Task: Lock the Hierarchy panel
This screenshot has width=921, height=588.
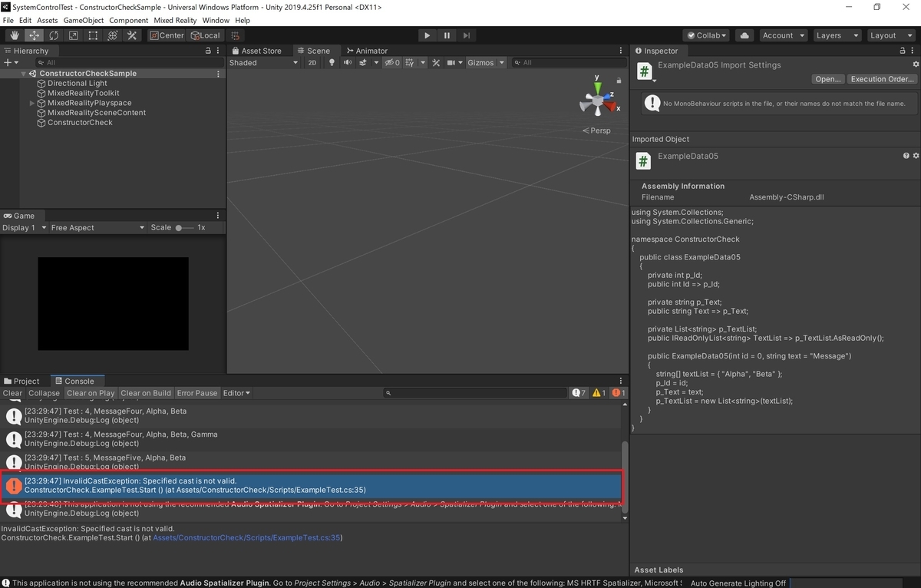Action: 208,51
